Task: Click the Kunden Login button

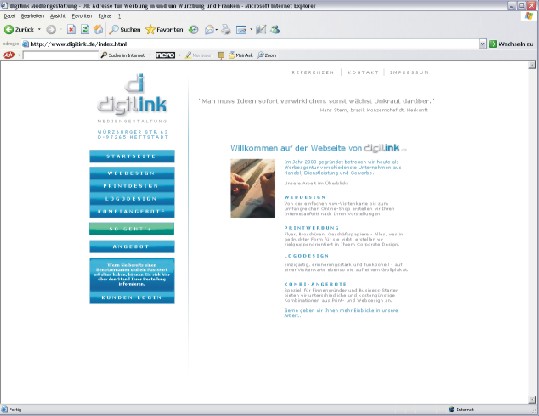Action: (132, 298)
